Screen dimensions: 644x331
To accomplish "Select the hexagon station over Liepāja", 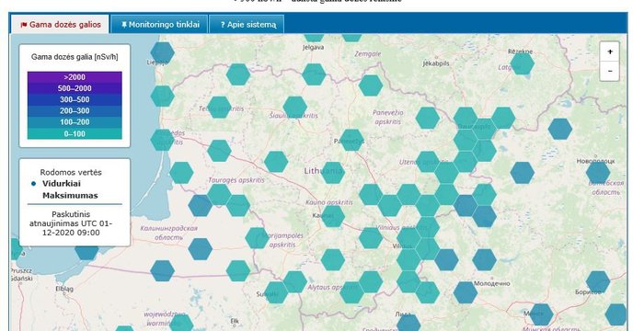I will click(x=162, y=52).
